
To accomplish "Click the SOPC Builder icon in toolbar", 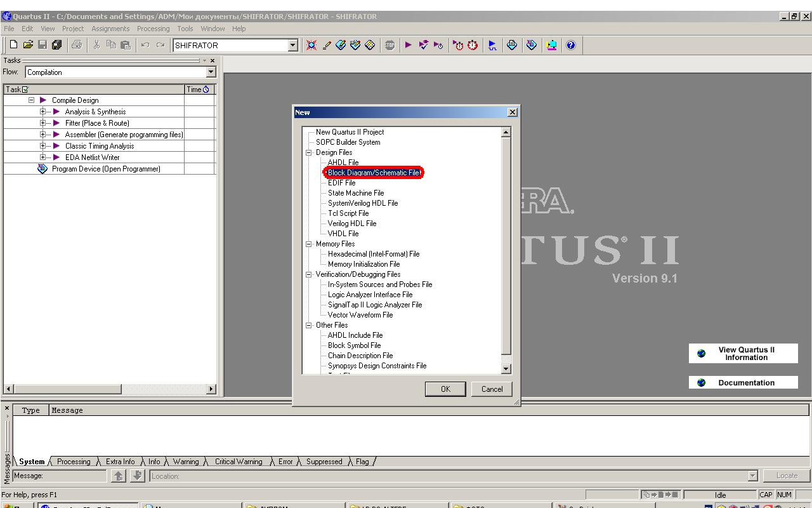I will tap(551, 45).
